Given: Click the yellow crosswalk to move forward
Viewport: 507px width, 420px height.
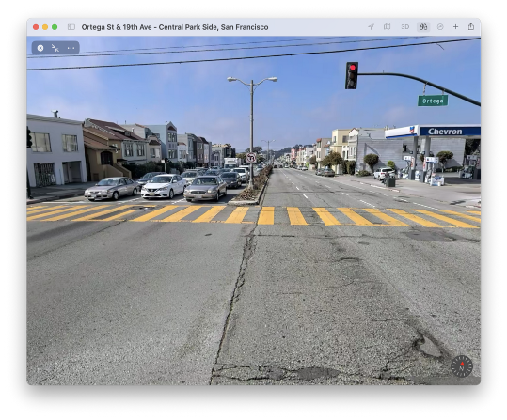Looking at the screenshot, I should click(254, 216).
